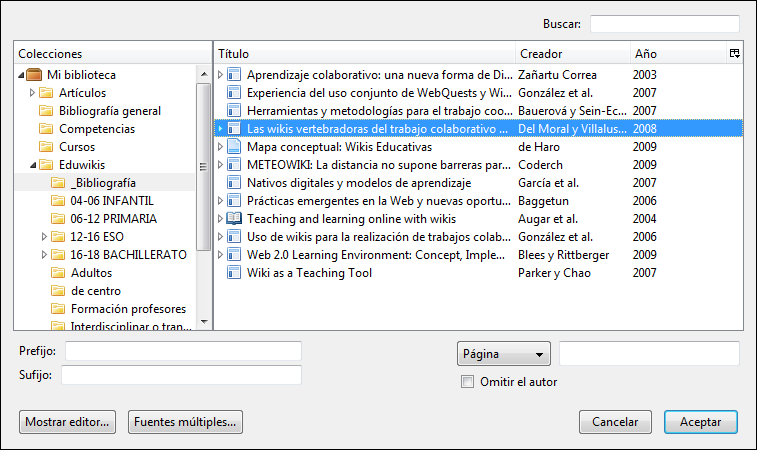The image size is (757, 450).
Task: Select the 'Zañartu Correa' creator cell
Action: 557,75
